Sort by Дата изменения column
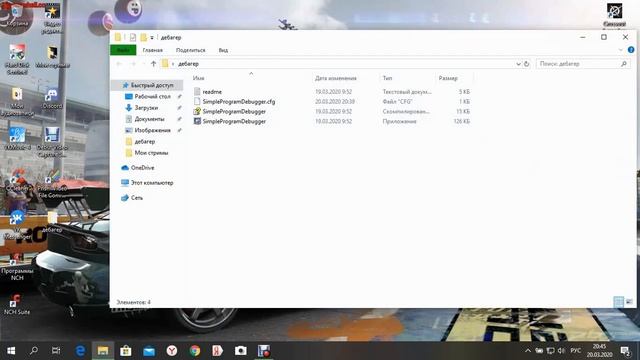The width and height of the screenshot is (640, 360). [x=336, y=78]
